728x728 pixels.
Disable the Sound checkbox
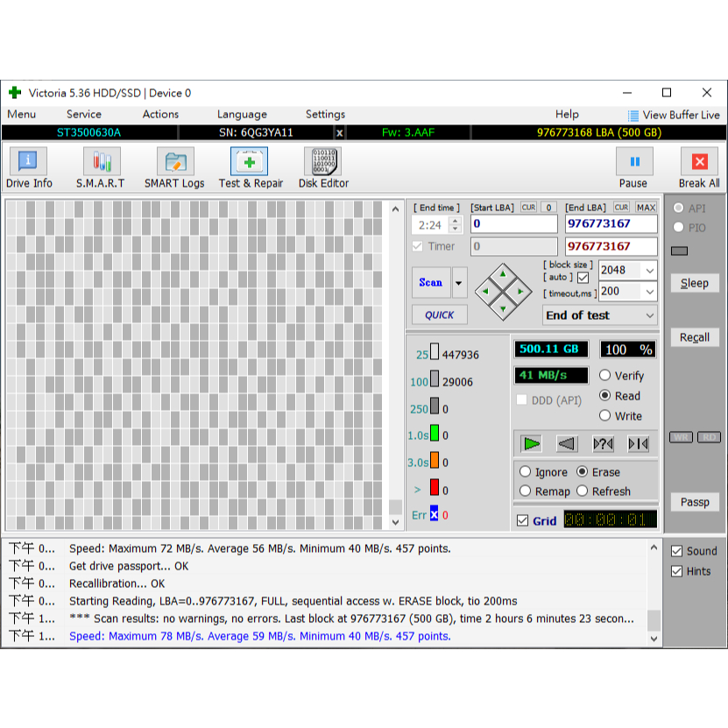pos(676,551)
